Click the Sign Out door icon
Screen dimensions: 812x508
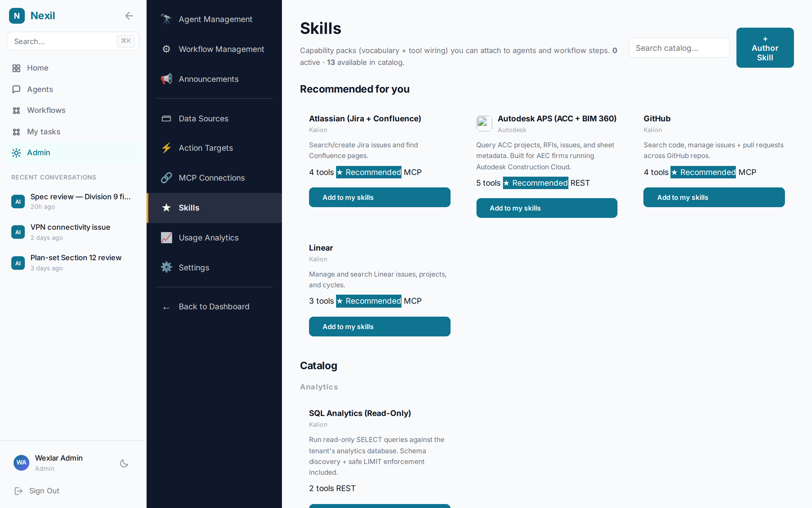(x=18, y=491)
